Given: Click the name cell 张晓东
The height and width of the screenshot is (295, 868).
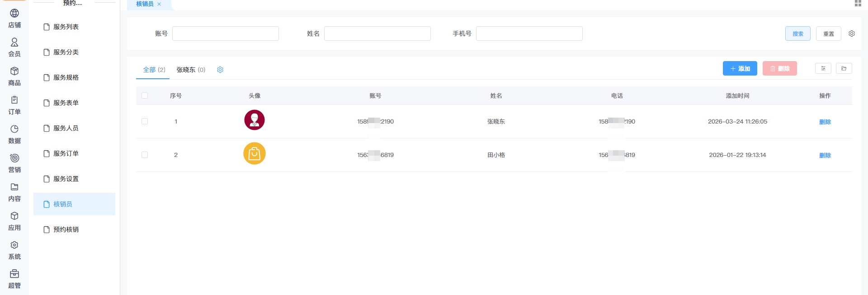Looking at the screenshot, I should [x=496, y=121].
